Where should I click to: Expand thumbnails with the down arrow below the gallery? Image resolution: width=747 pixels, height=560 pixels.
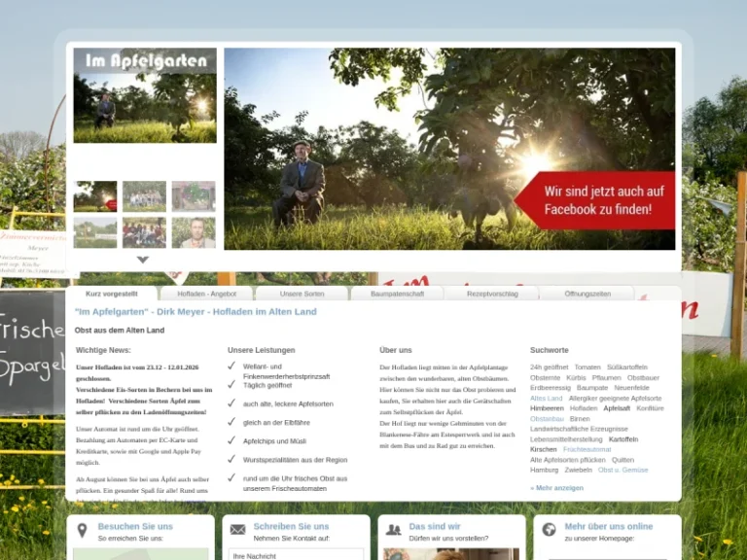(143, 260)
